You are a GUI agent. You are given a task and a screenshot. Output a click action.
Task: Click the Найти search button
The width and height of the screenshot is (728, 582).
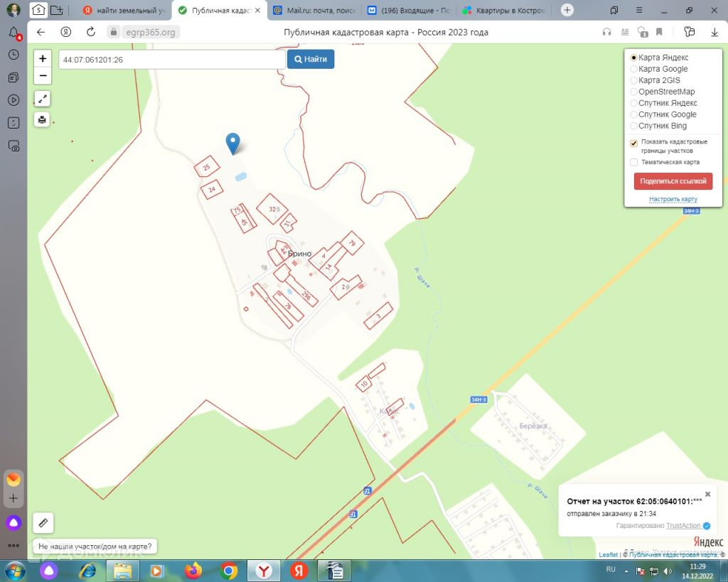[x=311, y=60]
